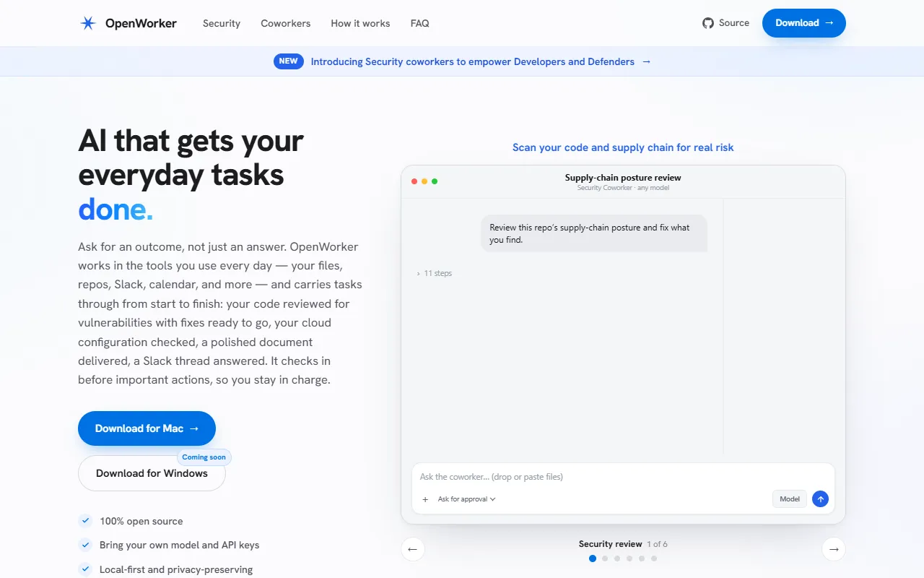Select the third carousel dot
The width and height of the screenshot is (924, 578).
point(617,558)
